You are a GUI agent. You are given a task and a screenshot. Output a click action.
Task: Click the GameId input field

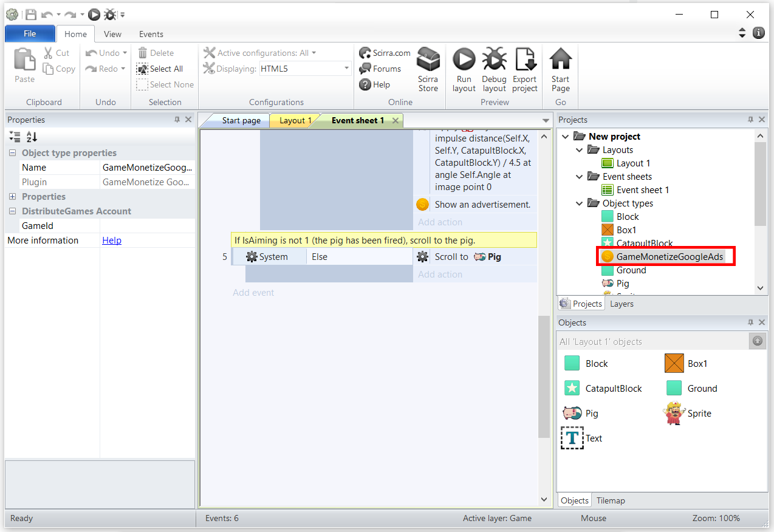[x=147, y=226]
